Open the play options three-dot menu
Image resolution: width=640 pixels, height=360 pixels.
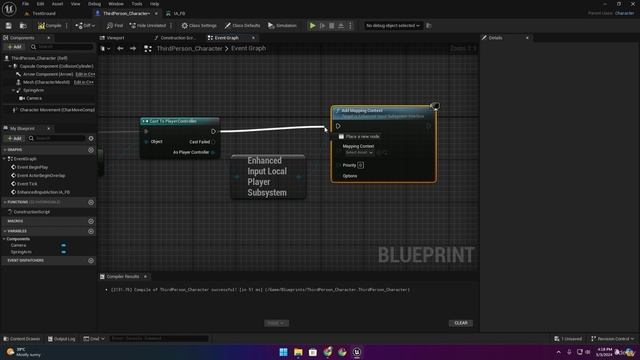350,26
